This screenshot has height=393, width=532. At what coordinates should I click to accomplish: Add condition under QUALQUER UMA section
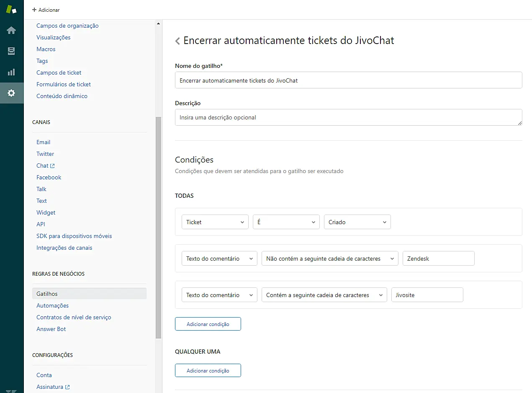coord(208,371)
